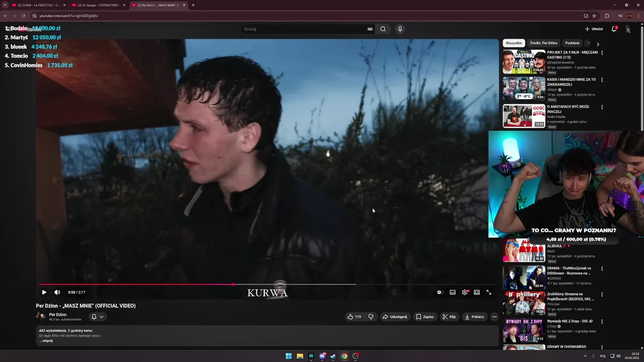Close the SVMIR - LA FREESTYLE tab
The width and height of the screenshot is (644, 362).
tap(64, 5)
